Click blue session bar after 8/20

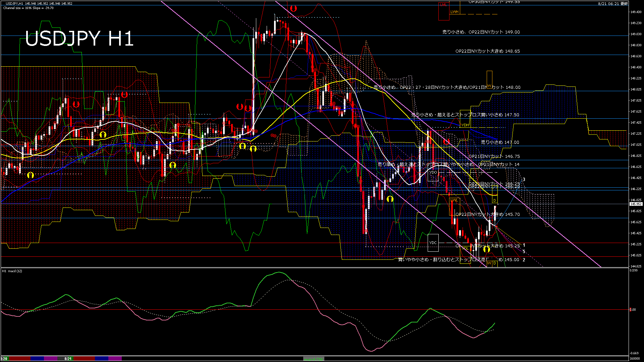coord(37,359)
